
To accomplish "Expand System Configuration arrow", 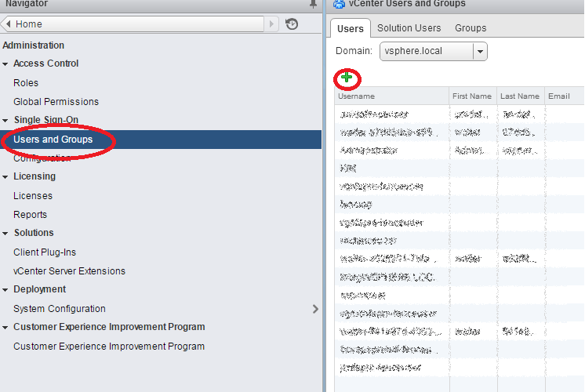I will (x=315, y=309).
